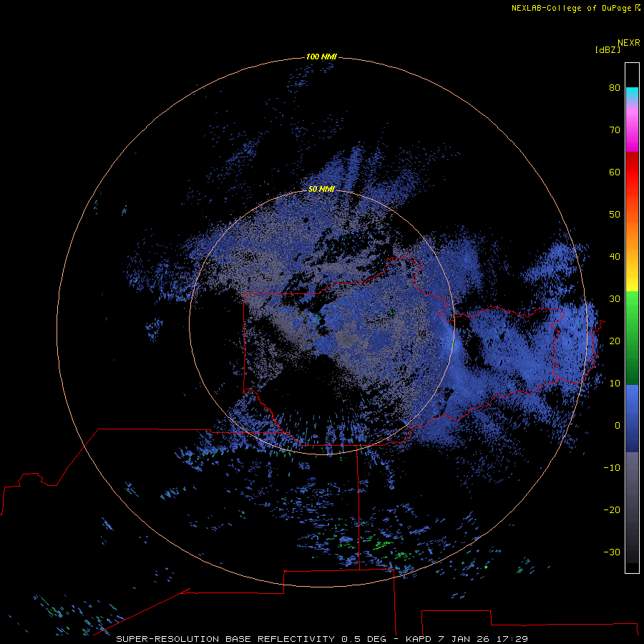This screenshot has height=644, width=644.
Task: Click the 100 NMI range ring label
Action: coord(321,57)
